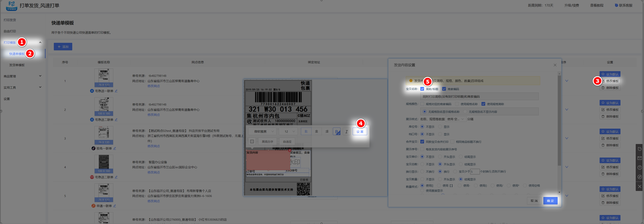This screenshot has height=224, width=644.
Task: Click 修改模板 for row 1 template
Action: click(x=610, y=81)
